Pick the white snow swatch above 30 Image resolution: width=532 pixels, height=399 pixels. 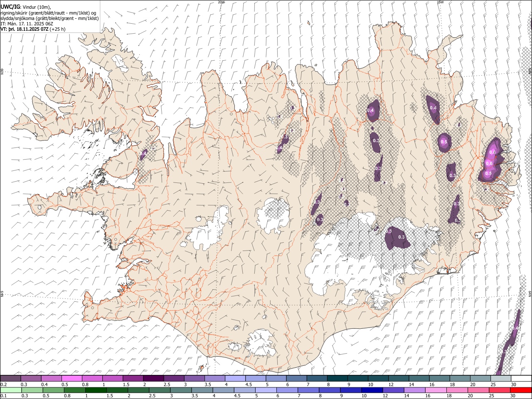click(x=521, y=379)
